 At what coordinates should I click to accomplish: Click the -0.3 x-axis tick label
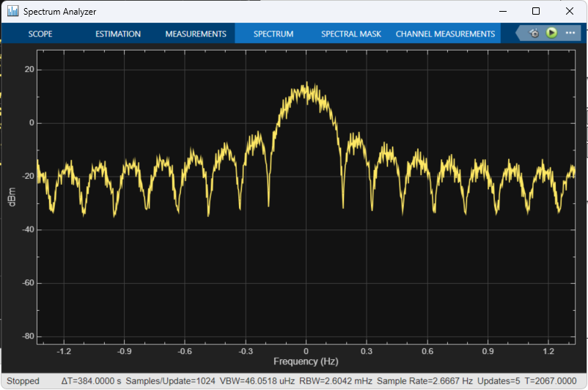click(x=246, y=351)
